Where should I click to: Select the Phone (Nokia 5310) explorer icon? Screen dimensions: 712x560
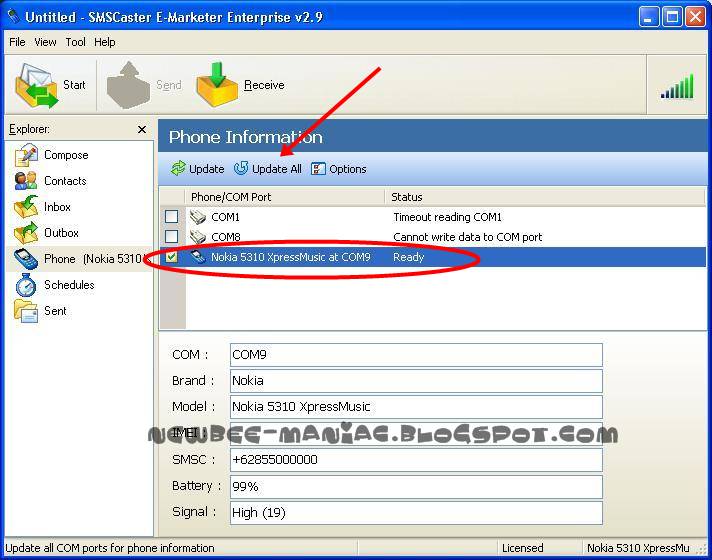tap(26, 259)
